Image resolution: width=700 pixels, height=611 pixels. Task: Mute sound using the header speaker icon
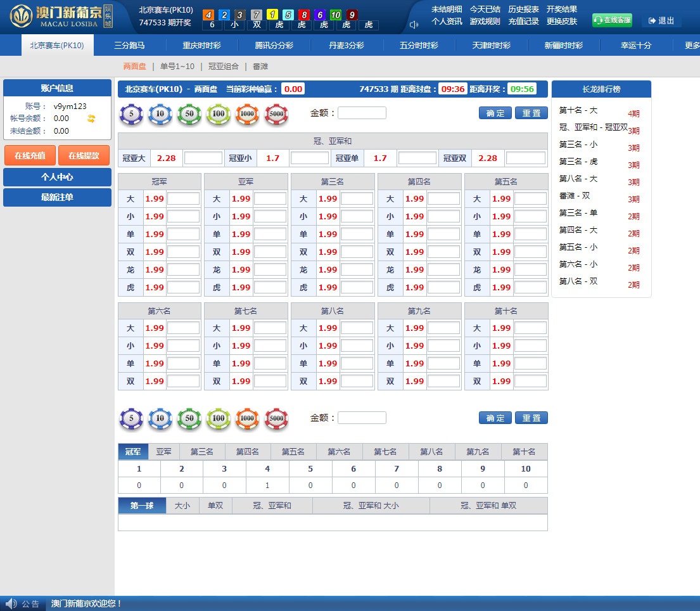click(414, 25)
